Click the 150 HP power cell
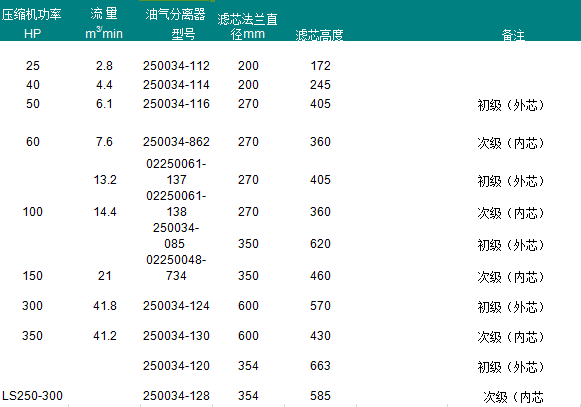 33,276
